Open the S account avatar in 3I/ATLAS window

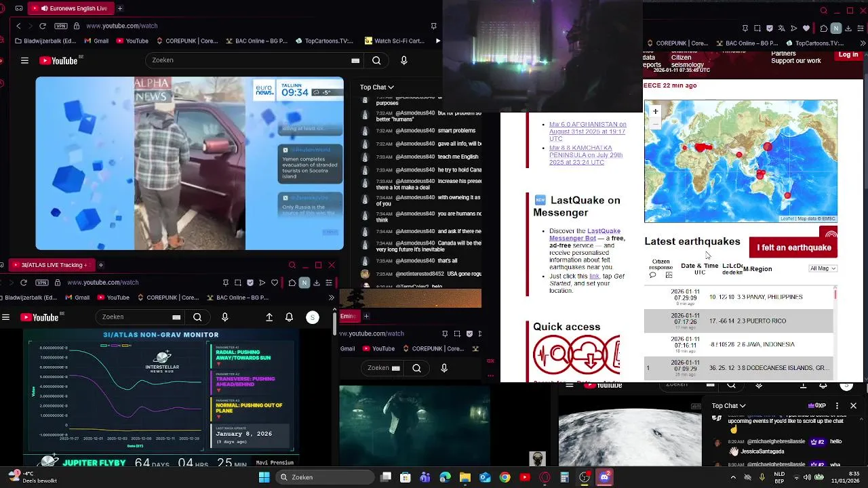tap(313, 317)
